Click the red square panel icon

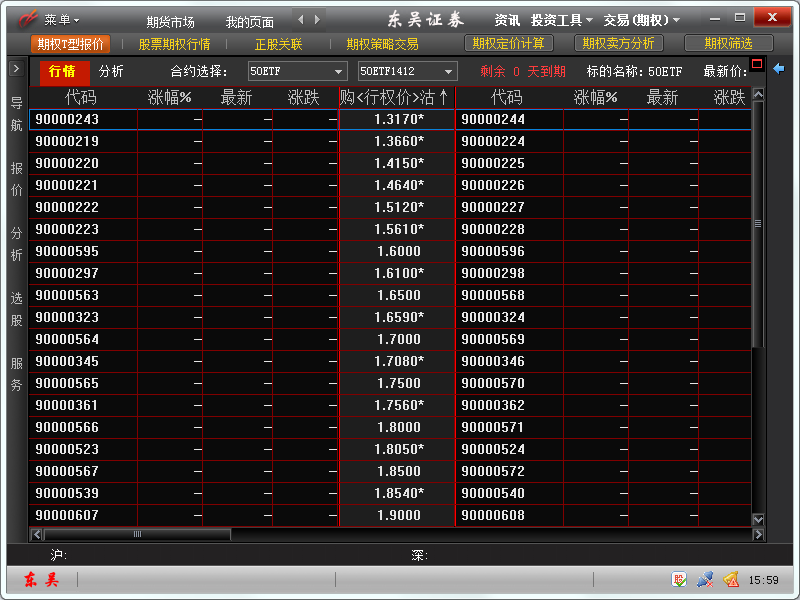tap(757, 65)
